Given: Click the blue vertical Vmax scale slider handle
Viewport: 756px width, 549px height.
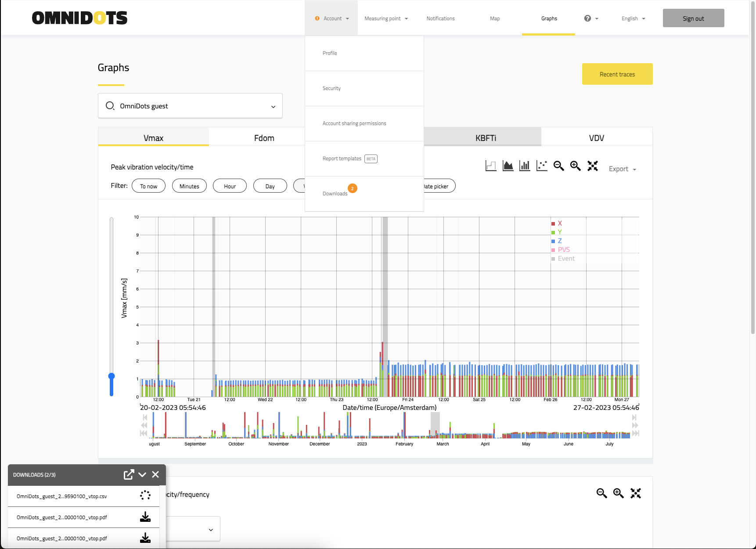Looking at the screenshot, I should (112, 376).
